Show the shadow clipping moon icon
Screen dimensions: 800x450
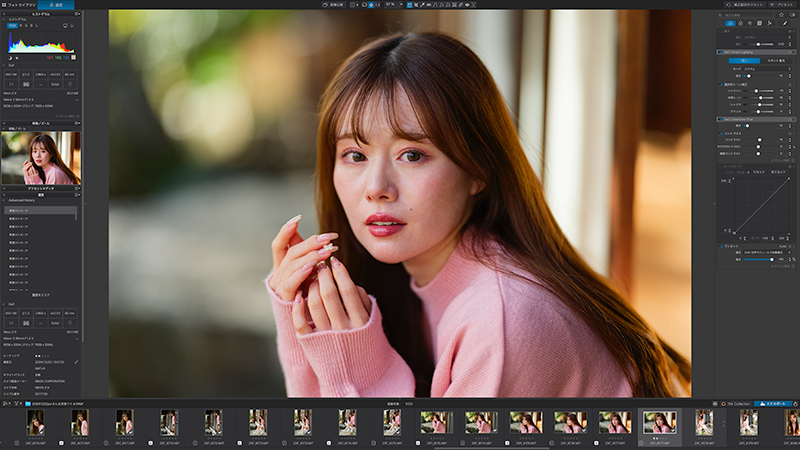[x=10, y=58]
